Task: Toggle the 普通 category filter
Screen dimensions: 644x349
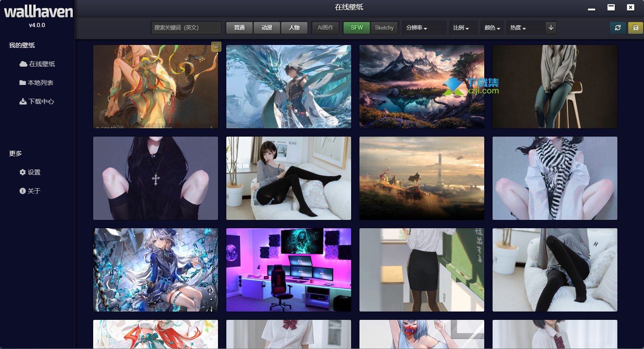Action: point(239,27)
